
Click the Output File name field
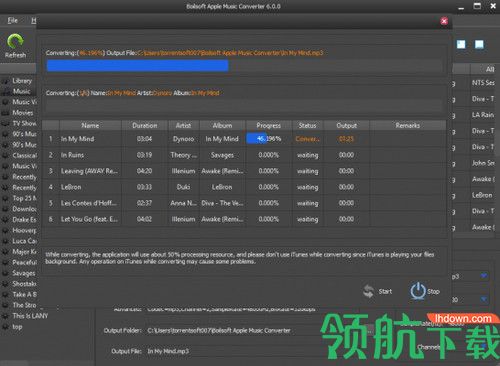[x=168, y=351]
